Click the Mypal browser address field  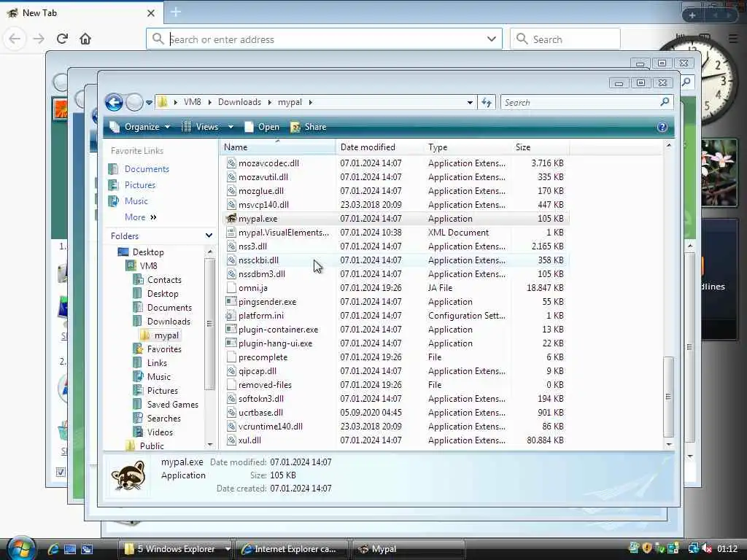(x=325, y=39)
